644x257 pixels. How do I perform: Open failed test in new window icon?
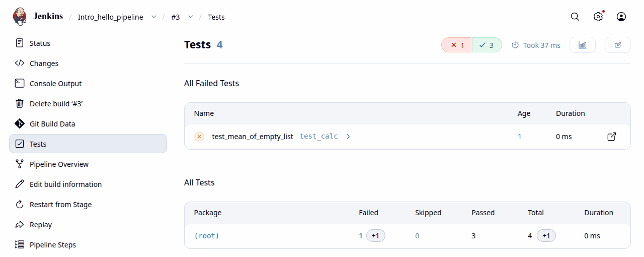point(612,137)
